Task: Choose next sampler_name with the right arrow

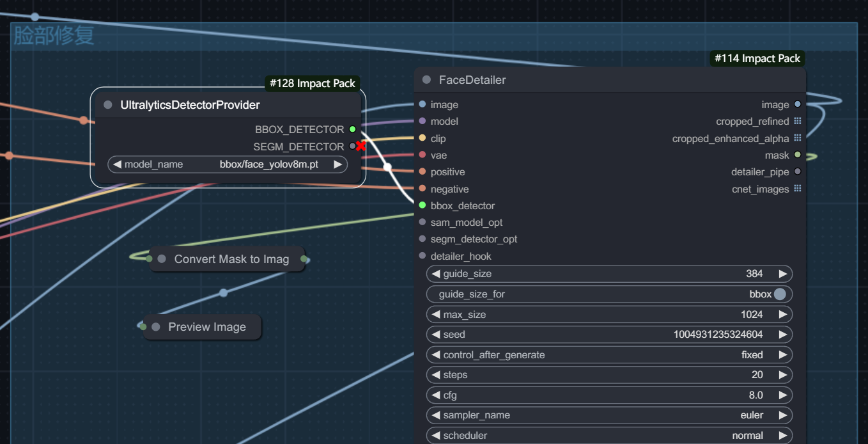Action: pos(783,415)
